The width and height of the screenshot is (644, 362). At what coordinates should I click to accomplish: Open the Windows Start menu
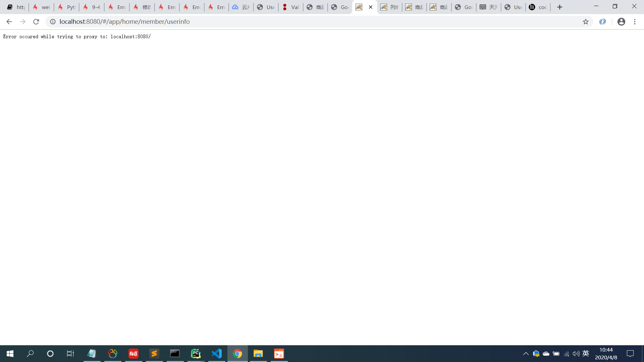[10, 354]
